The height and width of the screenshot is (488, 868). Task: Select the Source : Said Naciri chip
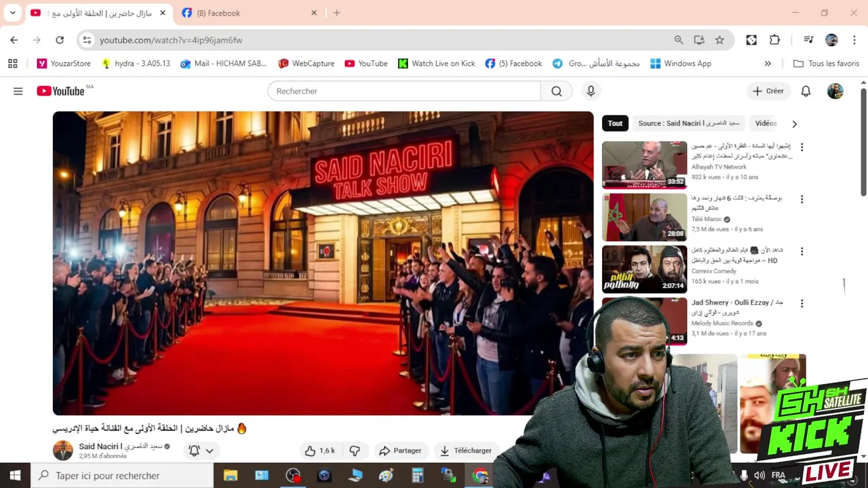click(x=688, y=123)
